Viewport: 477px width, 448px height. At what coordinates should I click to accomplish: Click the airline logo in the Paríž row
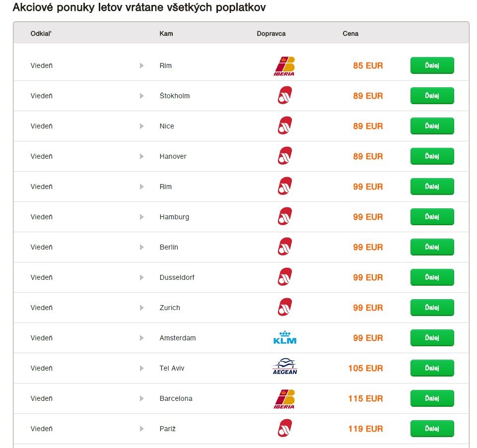click(285, 428)
